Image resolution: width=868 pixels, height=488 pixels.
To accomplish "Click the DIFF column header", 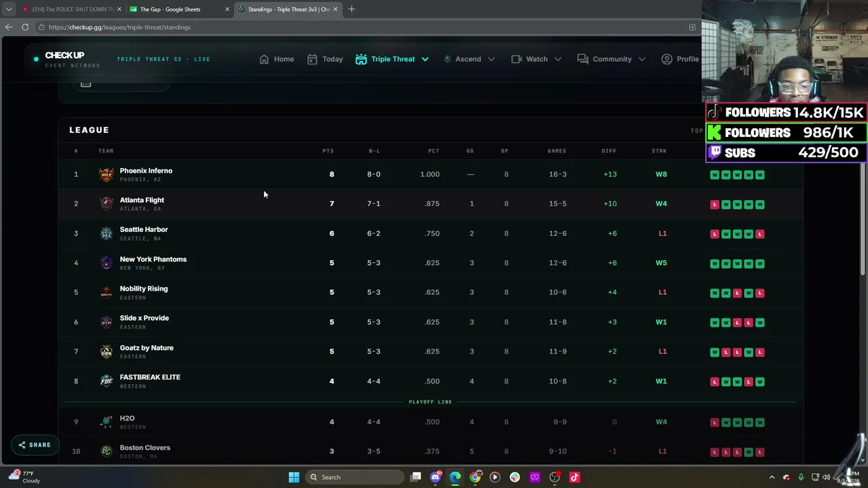I will click(609, 151).
